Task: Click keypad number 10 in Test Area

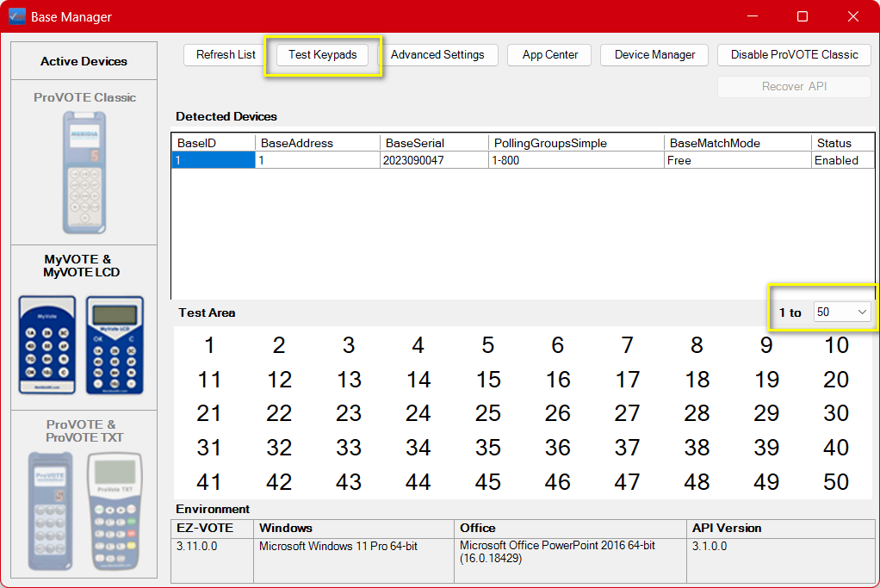Action: click(836, 345)
